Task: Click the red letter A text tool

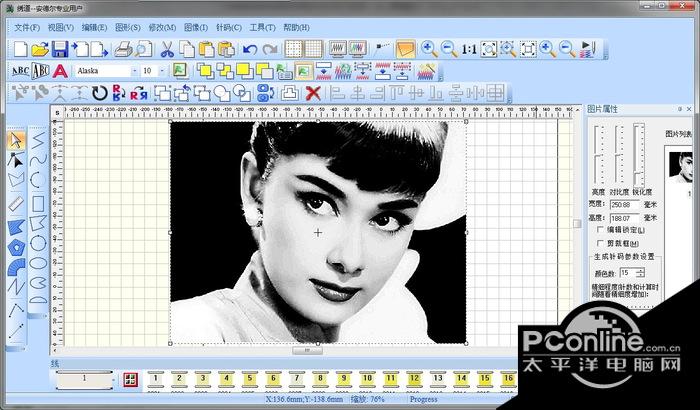Action: coord(60,71)
